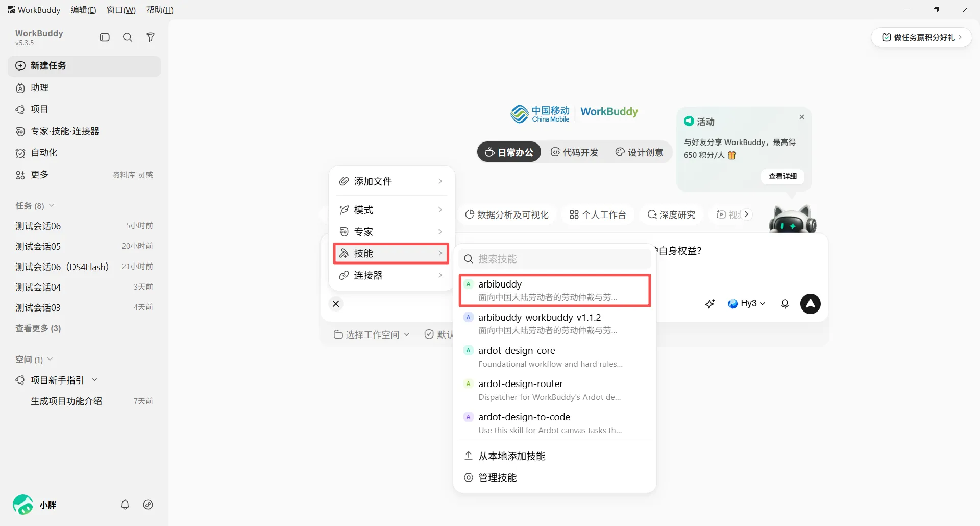The image size is (980, 526).
Task: Choose 个人工作台 chip
Action: click(x=598, y=214)
